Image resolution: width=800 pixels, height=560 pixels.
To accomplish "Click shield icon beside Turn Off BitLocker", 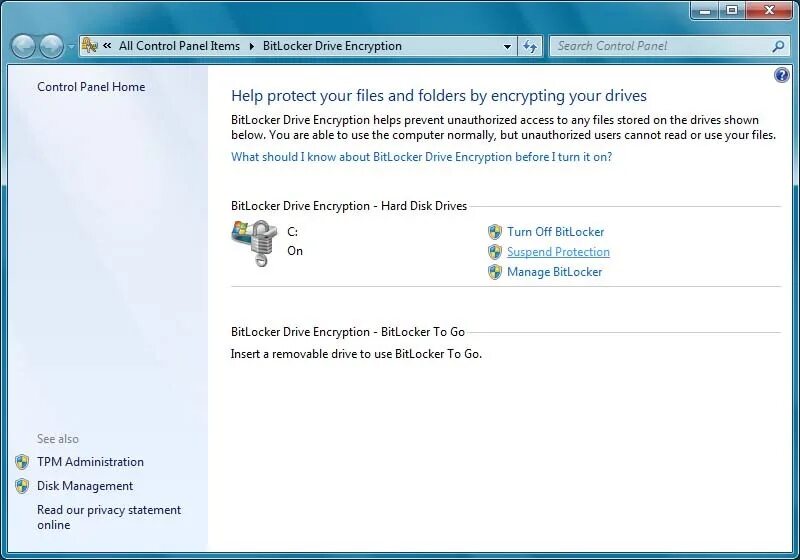I will [494, 232].
